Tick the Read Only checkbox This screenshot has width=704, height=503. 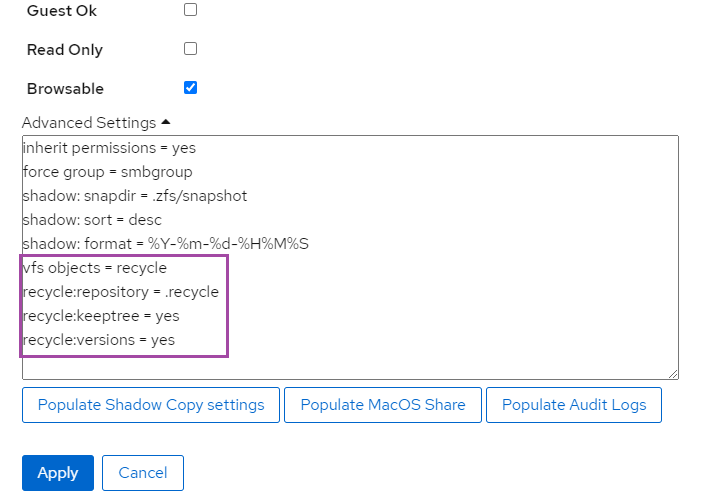pos(190,49)
